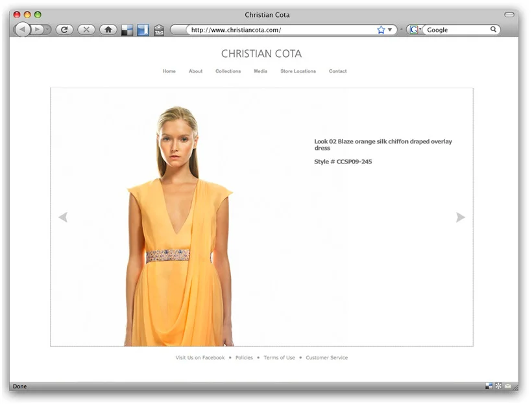Click the CHRISTIAN COTA site logo
532x404 pixels.
pyautogui.click(x=261, y=54)
